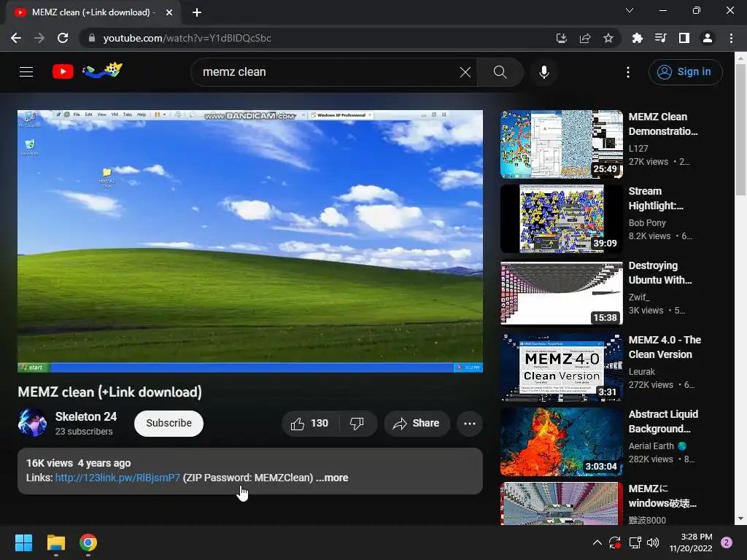Click the video player area
This screenshot has height=560, width=747.
click(250, 241)
